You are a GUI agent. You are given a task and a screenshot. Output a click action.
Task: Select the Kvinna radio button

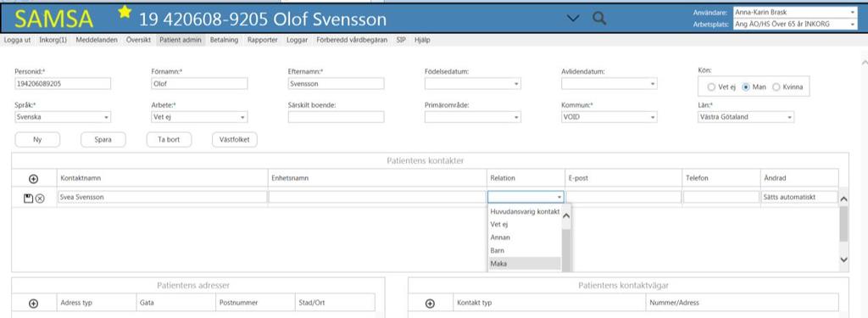(776, 87)
